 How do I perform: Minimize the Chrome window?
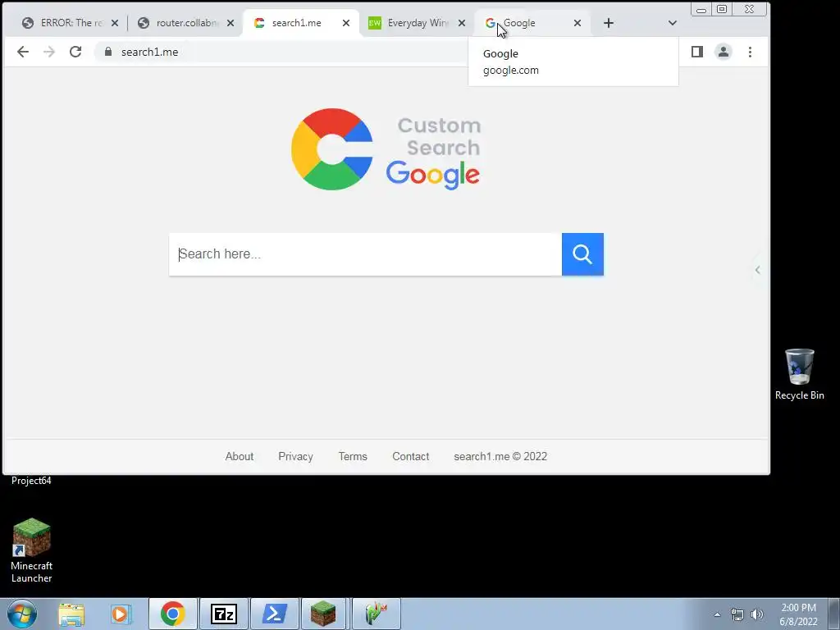[701, 9]
